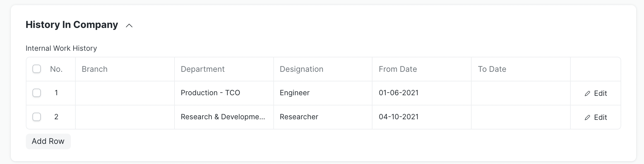Click the empty Branch cell in row 2
This screenshot has width=644, height=164.
pyautogui.click(x=125, y=117)
